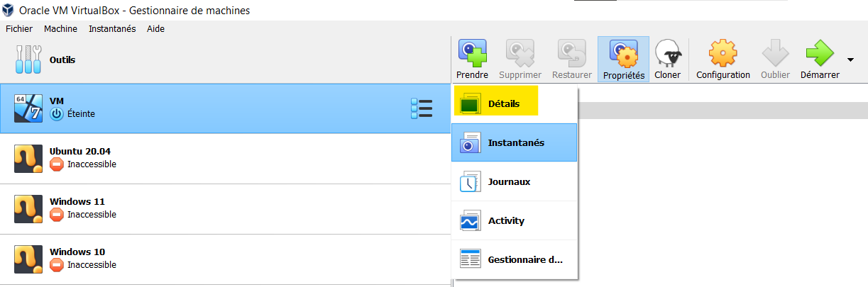Select Activity in the popup menu

(x=506, y=221)
